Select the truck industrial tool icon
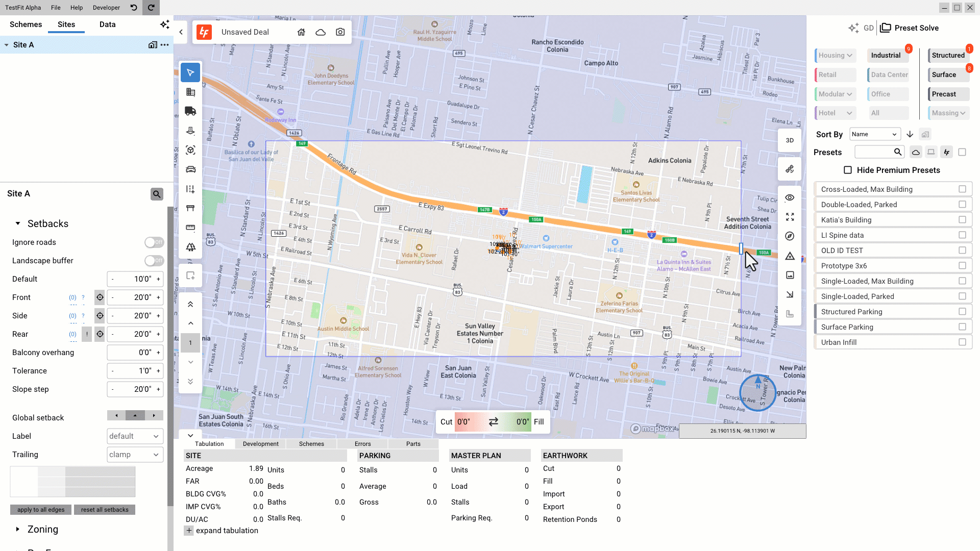Viewport: 980px width, 551px height. coord(190,111)
